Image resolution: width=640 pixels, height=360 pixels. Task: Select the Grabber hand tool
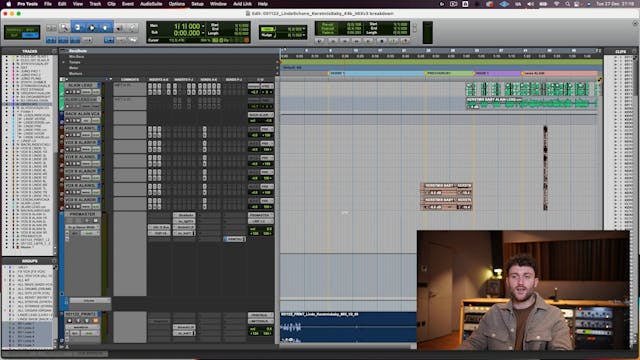pos(105,28)
